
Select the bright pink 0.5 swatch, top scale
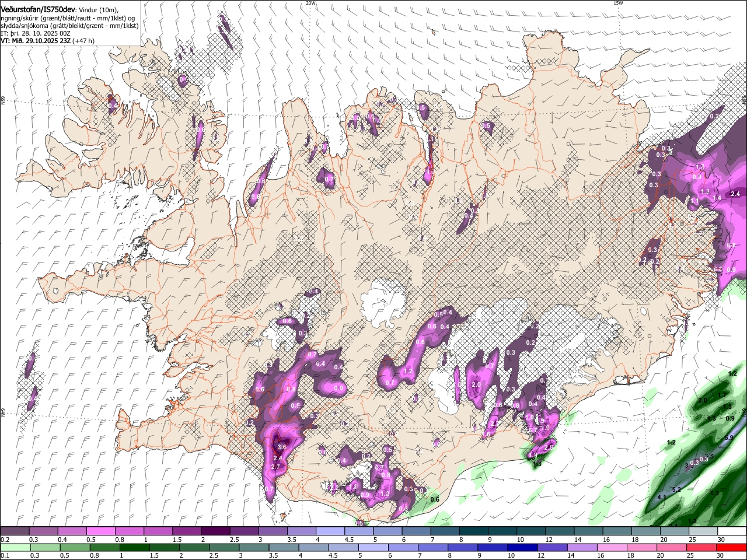(x=100, y=531)
